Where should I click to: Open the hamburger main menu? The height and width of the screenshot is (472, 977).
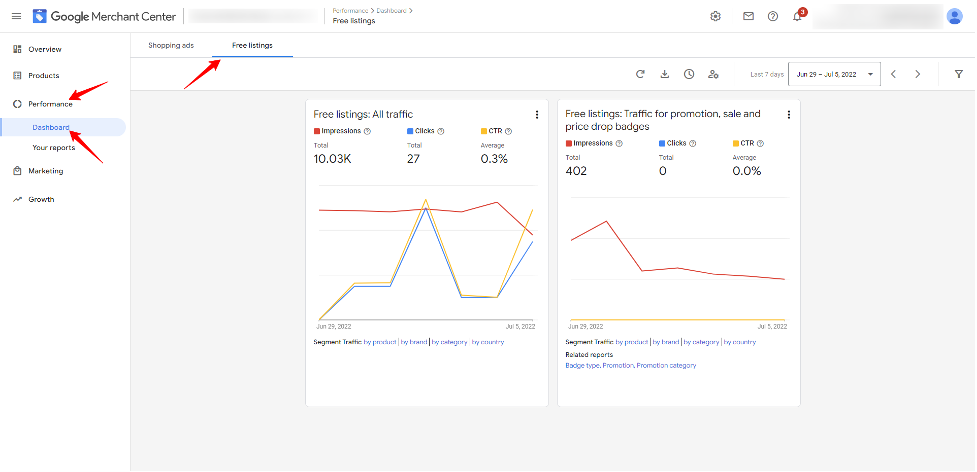click(16, 16)
